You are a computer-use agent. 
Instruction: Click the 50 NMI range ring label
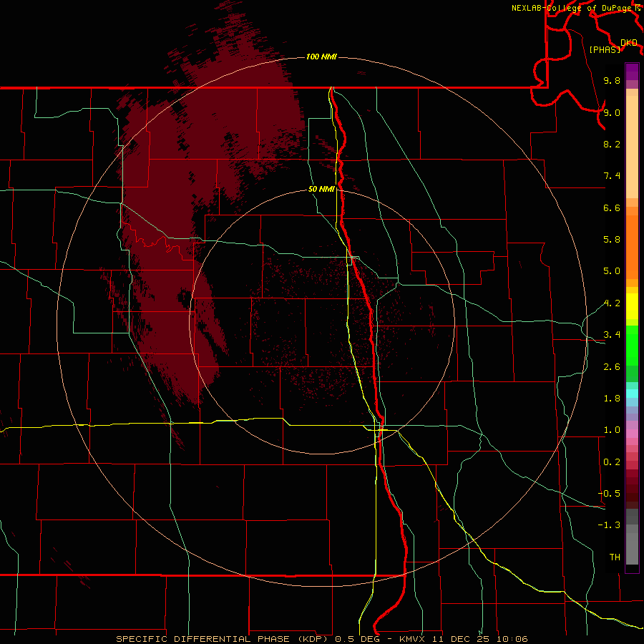point(321,189)
